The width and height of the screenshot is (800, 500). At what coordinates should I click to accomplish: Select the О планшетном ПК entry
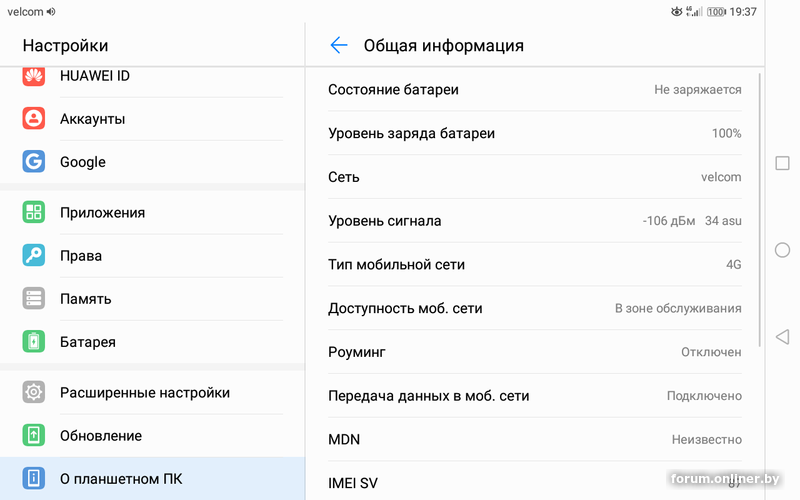click(153, 478)
